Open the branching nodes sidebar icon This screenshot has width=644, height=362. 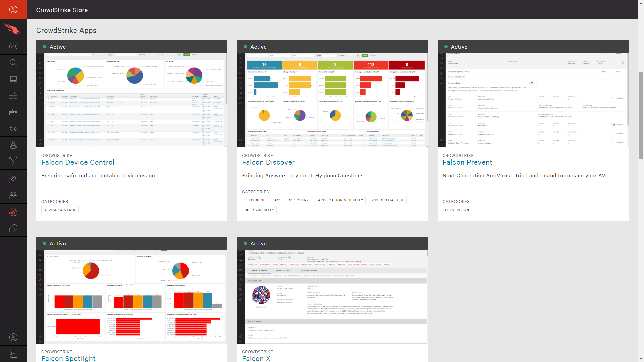coord(13,161)
